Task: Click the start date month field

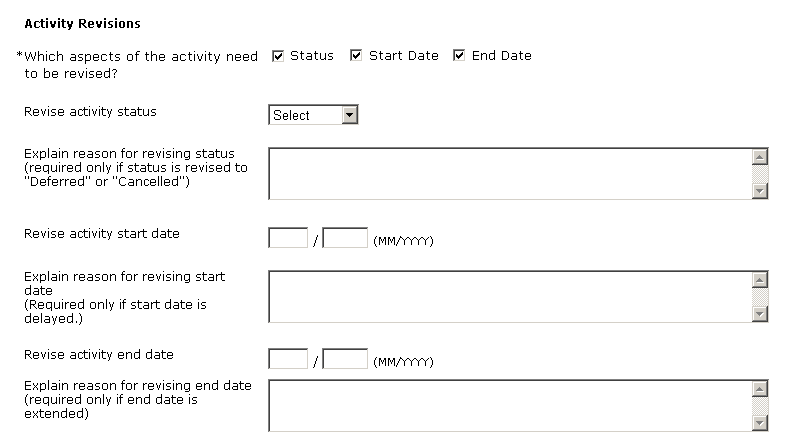Action: pyautogui.click(x=288, y=238)
